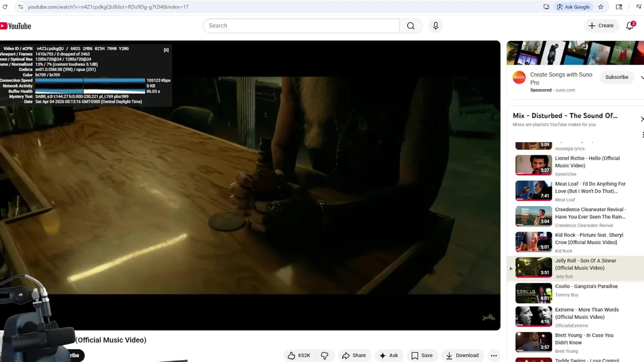644x362 pixels.
Task: Open more actions ellipsis menu
Action: click(494, 355)
